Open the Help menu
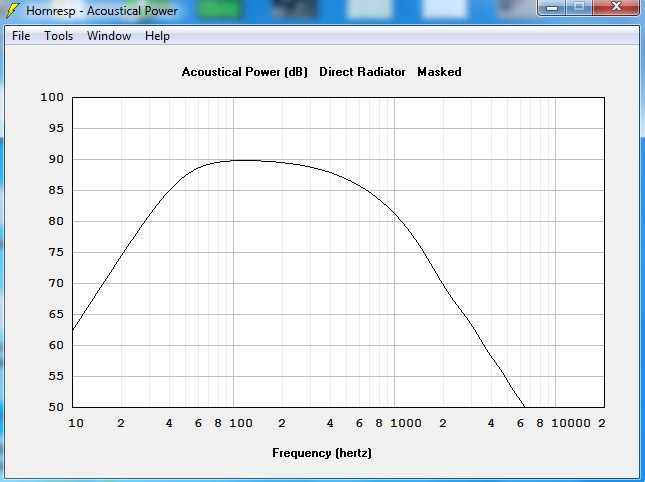645x482 pixels. (x=157, y=36)
